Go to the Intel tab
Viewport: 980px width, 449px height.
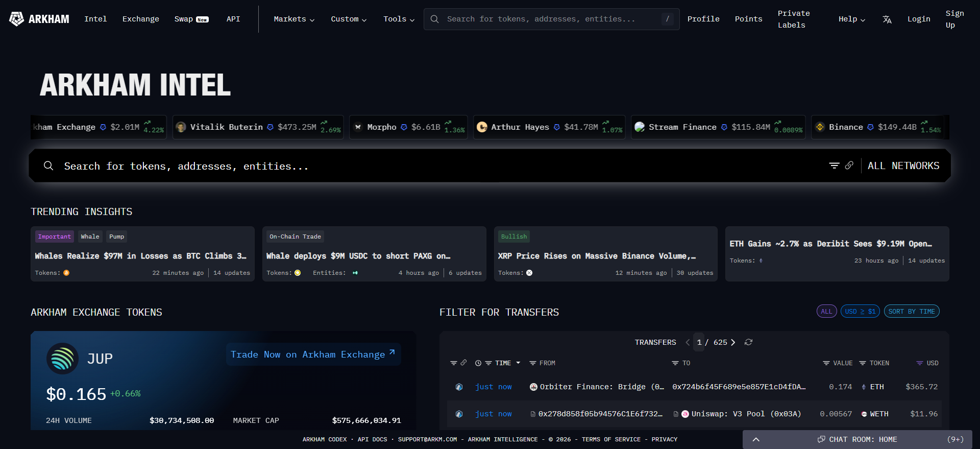(95, 19)
